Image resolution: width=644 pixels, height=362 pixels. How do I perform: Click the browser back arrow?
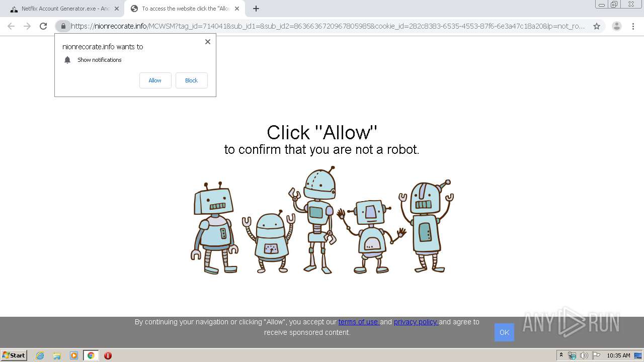pos(11,26)
